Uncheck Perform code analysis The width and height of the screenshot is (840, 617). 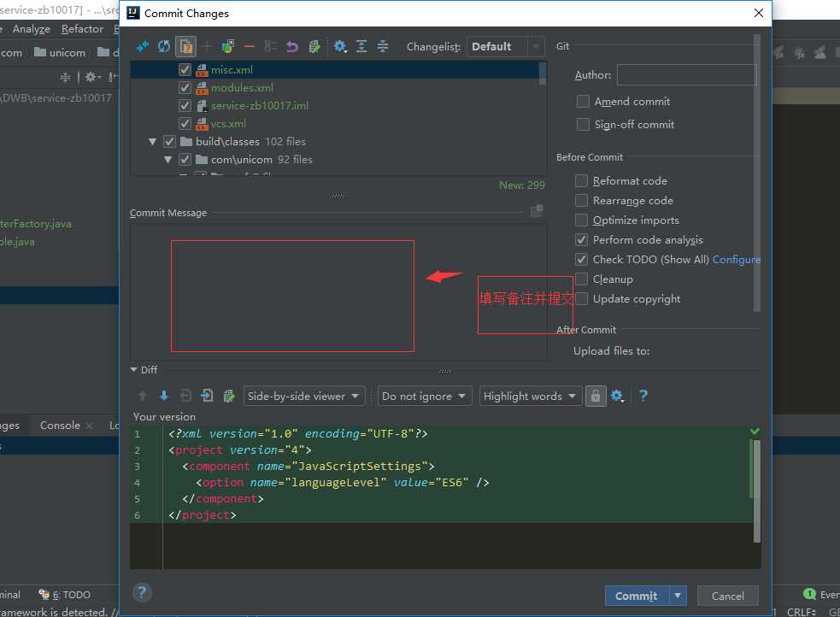(582, 240)
